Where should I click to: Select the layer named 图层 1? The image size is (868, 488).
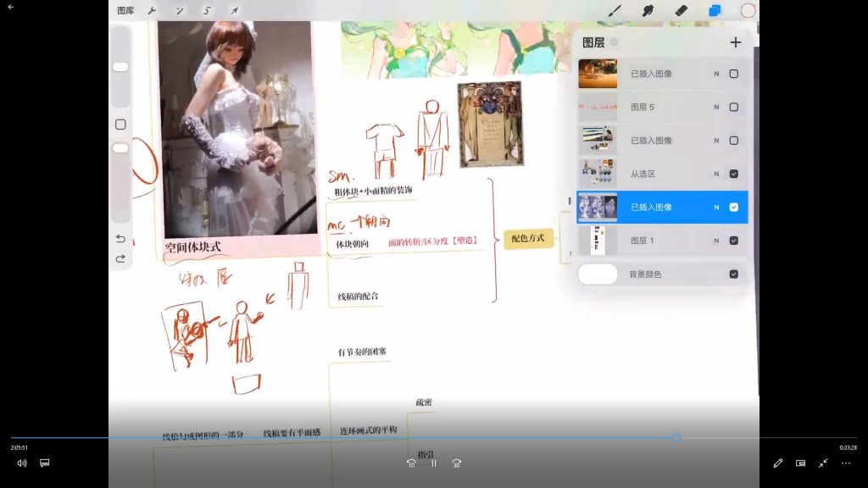[643, 241]
